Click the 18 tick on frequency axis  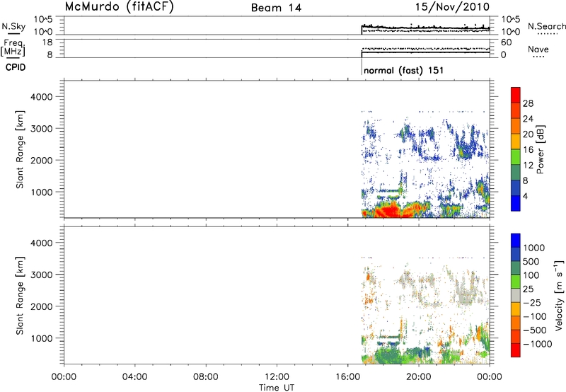(x=48, y=42)
